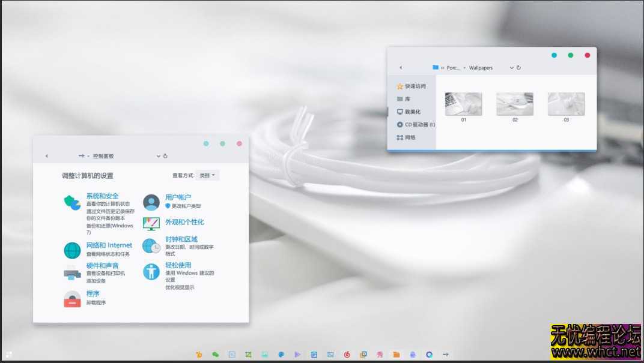
Task: Select the wallpaper thumbnail named 02
Action: 515,104
